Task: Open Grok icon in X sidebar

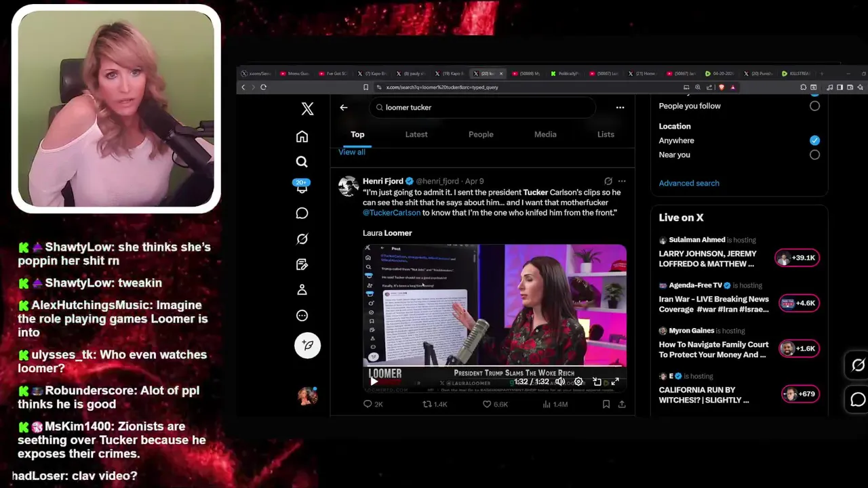Action: pos(302,239)
